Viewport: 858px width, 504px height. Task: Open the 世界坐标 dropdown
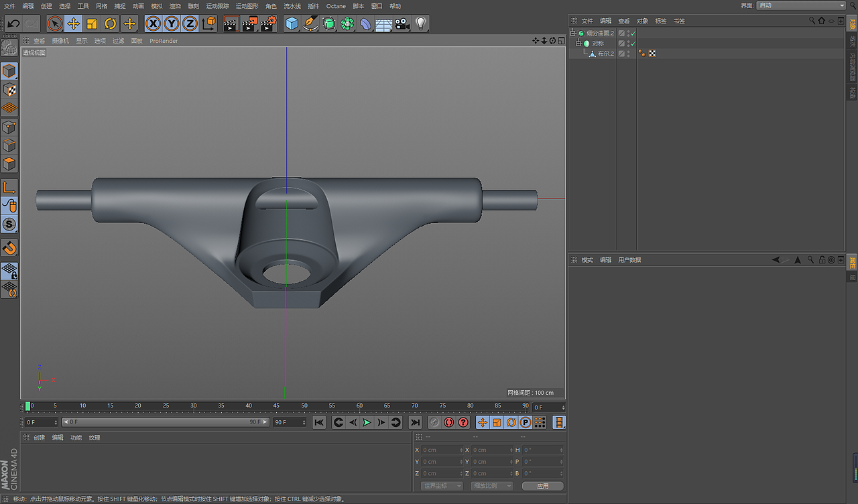click(442, 486)
